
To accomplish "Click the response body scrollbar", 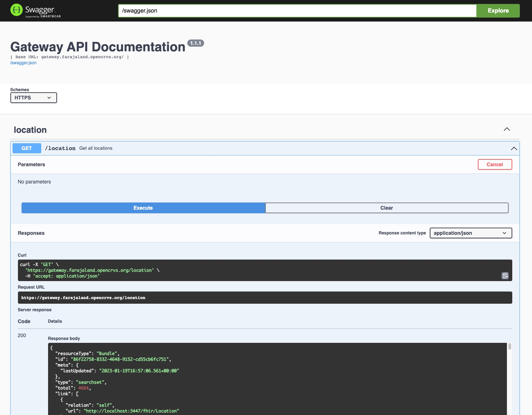I will coord(509,347).
